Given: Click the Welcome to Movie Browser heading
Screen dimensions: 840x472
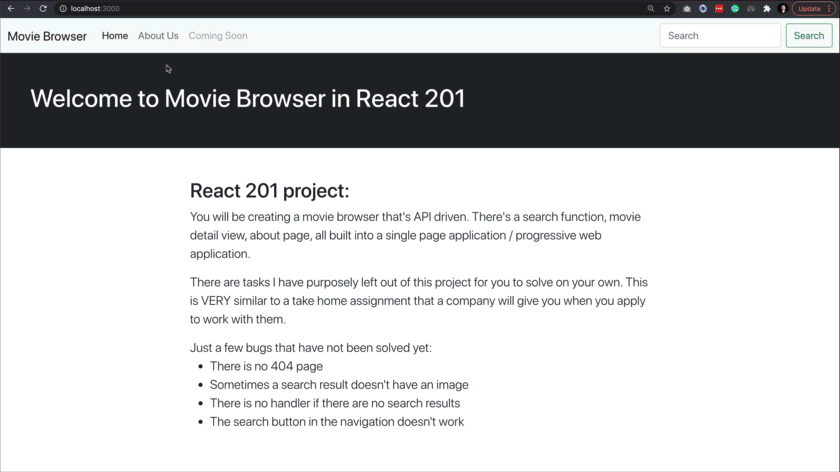Looking at the screenshot, I should pos(248,99).
